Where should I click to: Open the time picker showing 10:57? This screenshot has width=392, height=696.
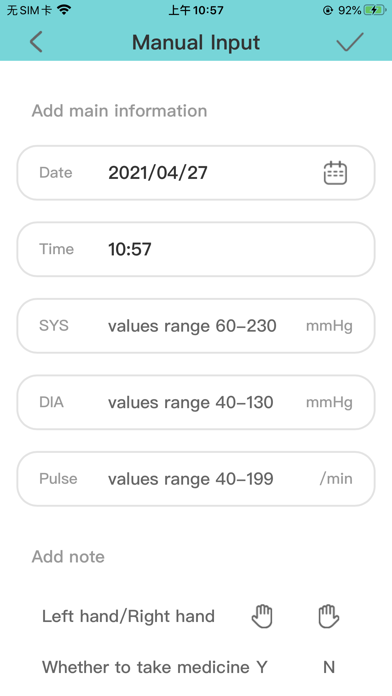tap(196, 249)
